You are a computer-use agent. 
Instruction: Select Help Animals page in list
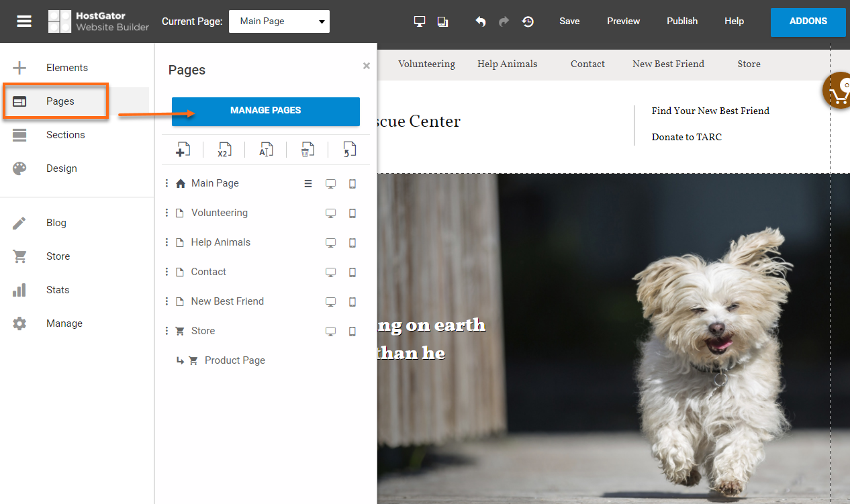(220, 242)
